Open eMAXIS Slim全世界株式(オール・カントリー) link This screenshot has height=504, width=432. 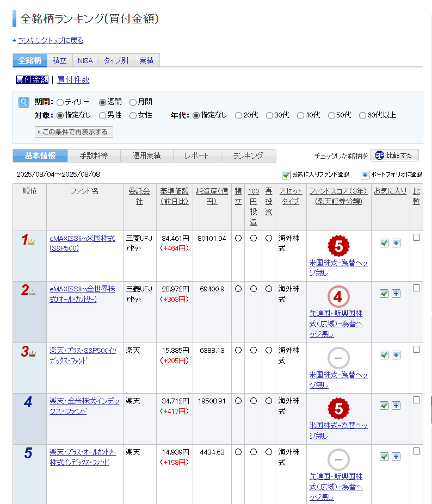(x=82, y=294)
